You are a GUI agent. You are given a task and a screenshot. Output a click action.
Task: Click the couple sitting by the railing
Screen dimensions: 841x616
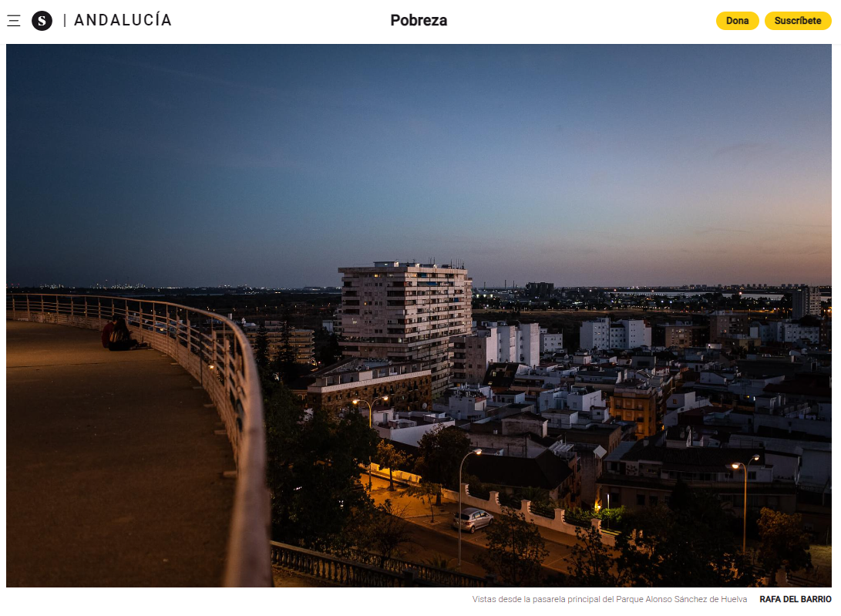(119, 334)
